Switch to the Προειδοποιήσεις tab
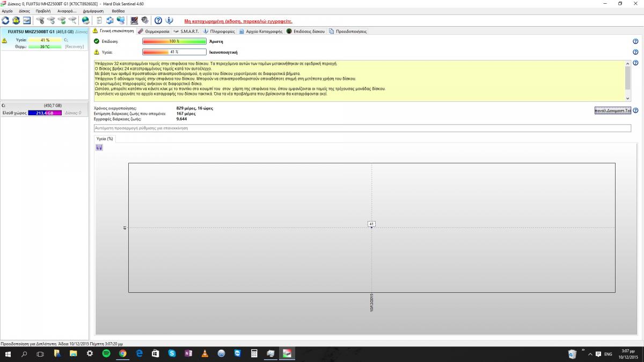This screenshot has height=362, width=644. pyautogui.click(x=348, y=32)
